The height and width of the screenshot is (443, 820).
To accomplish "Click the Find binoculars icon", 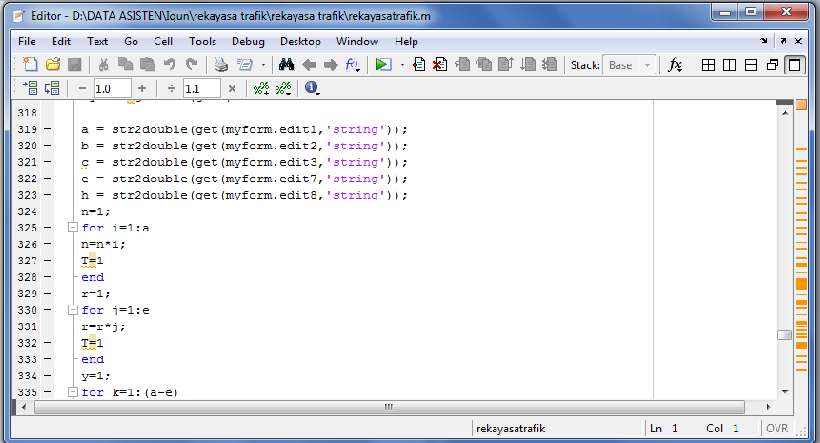I will 285,64.
